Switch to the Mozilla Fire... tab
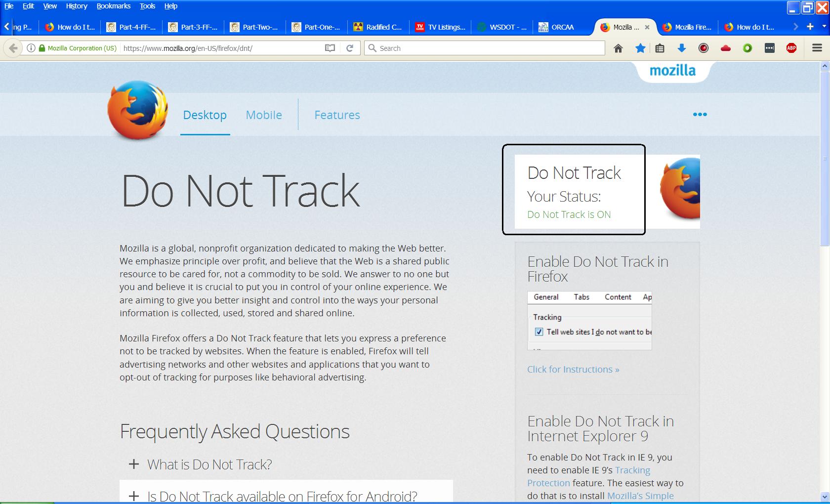 688,27
